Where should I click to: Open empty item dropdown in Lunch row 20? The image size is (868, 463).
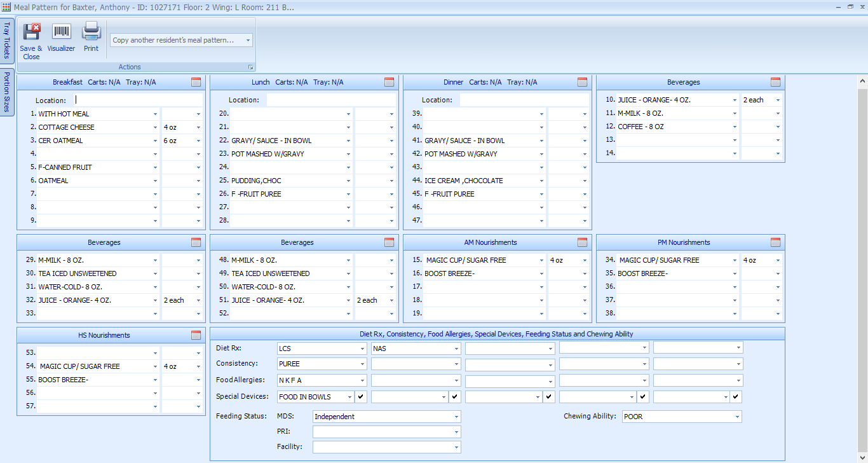(349, 114)
